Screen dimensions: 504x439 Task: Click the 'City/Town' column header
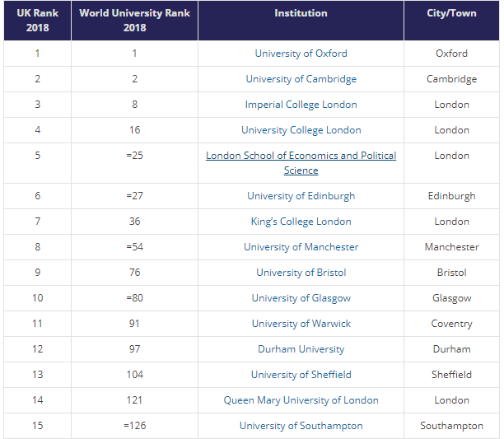point(451,21)
